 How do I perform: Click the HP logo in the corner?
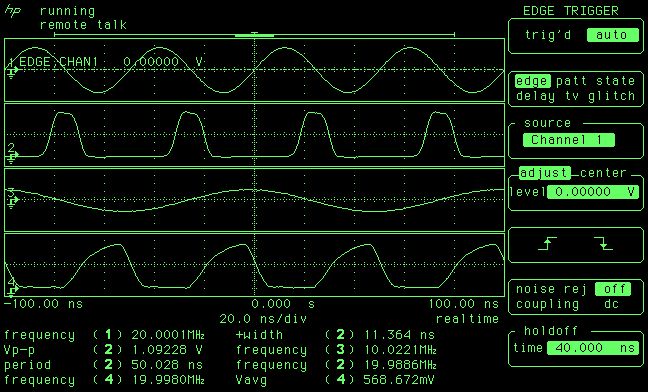[12, 11]
